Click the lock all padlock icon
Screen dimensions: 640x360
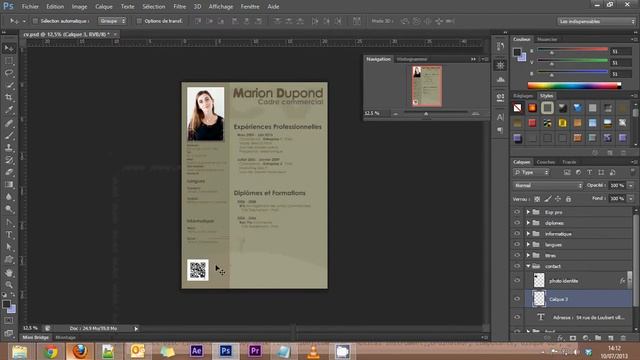pos(569,199)
